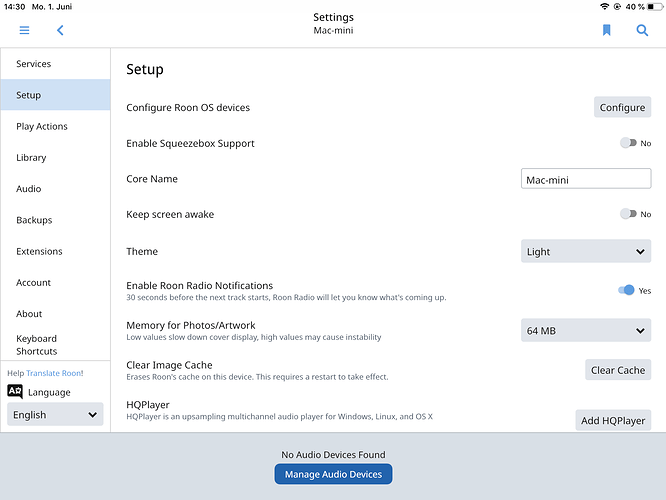
Task: Select Setup in settings sidebar
Action: pyautogui.click(x=56, y=95)
